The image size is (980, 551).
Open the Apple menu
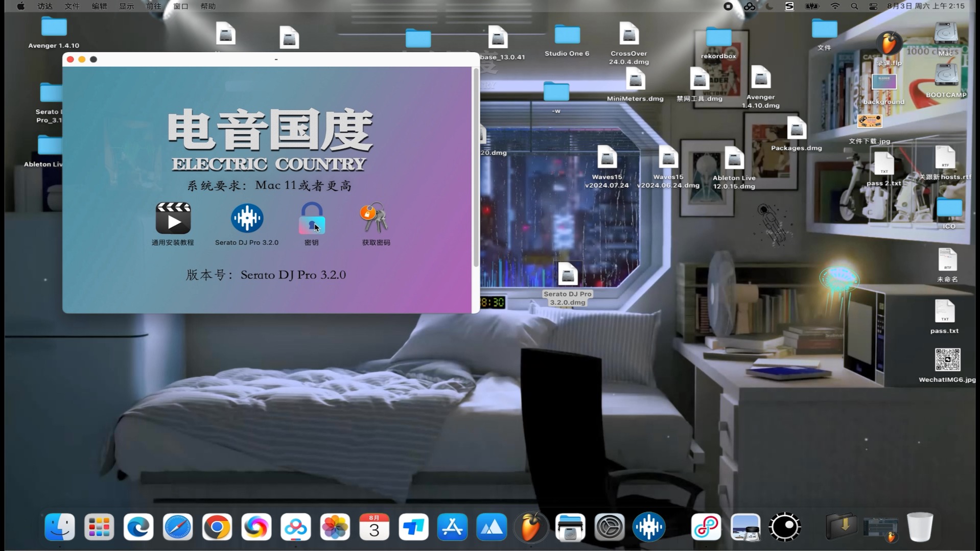pos(20,6)
